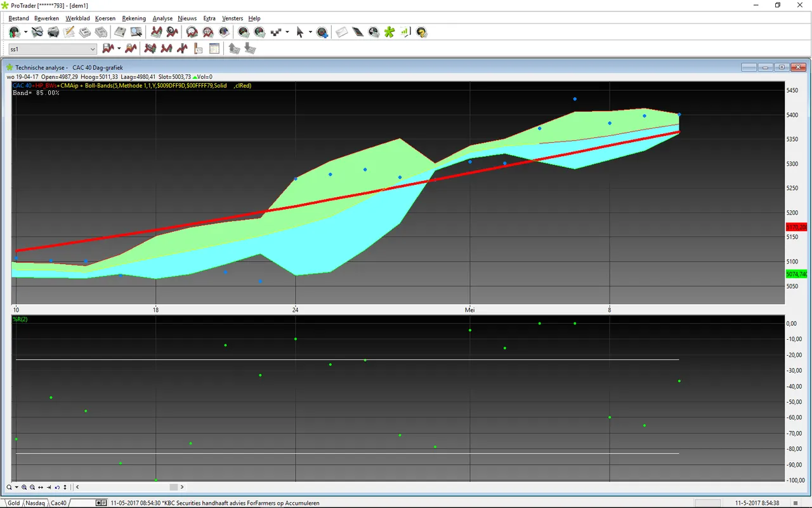The height and width of the screenshot is (508, 812).
Task: Click the jump-to-right-end arrow icon
Action: click(x=49, y=487)
